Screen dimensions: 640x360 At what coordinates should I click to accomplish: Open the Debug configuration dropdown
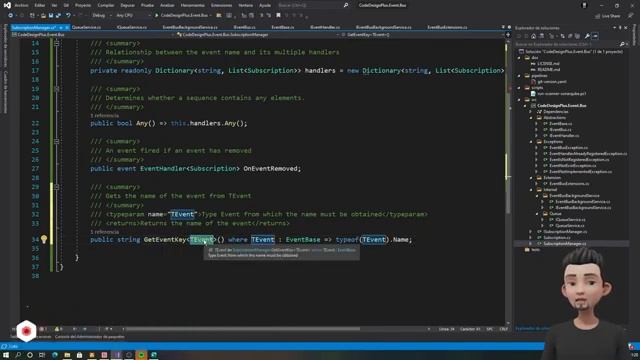tap(101, 16)
